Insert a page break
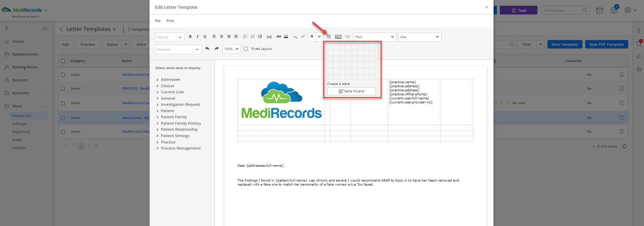Screen dimensions: 644x226 (269, 37)
